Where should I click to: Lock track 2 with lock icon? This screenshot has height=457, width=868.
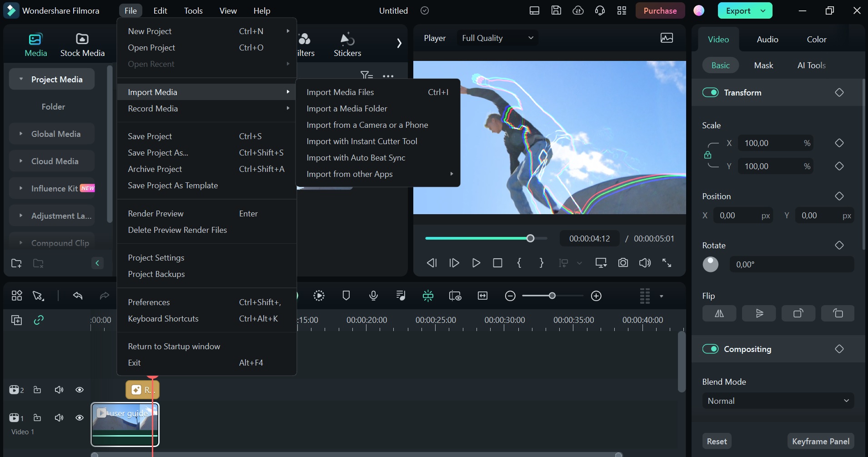[37, 390]
